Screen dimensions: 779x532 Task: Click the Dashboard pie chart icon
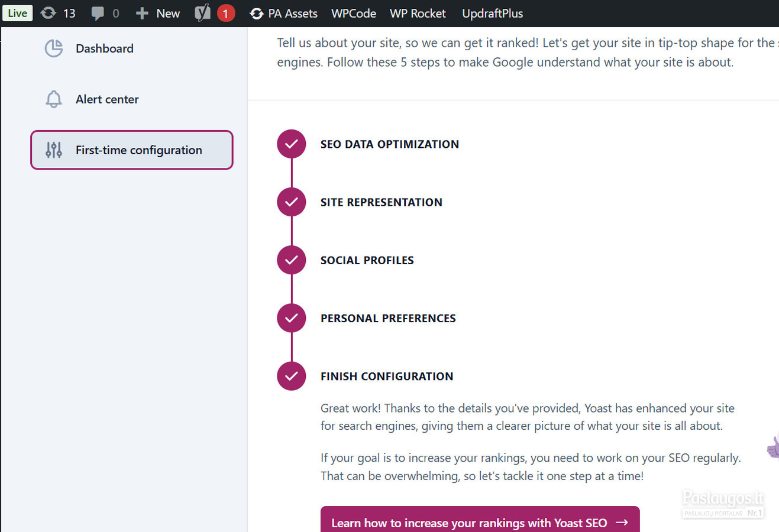coord(54,48)
